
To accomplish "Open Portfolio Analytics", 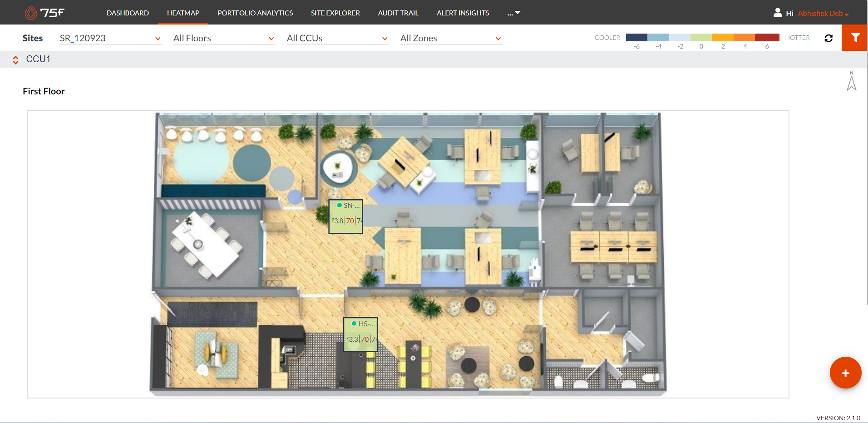I will (x=255, y=13).
